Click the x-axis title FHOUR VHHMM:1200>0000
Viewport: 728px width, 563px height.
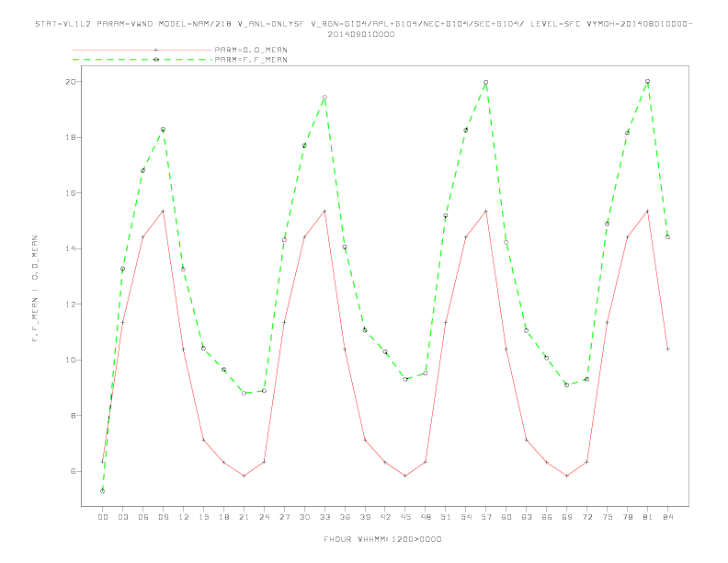(x=382, y=539)
